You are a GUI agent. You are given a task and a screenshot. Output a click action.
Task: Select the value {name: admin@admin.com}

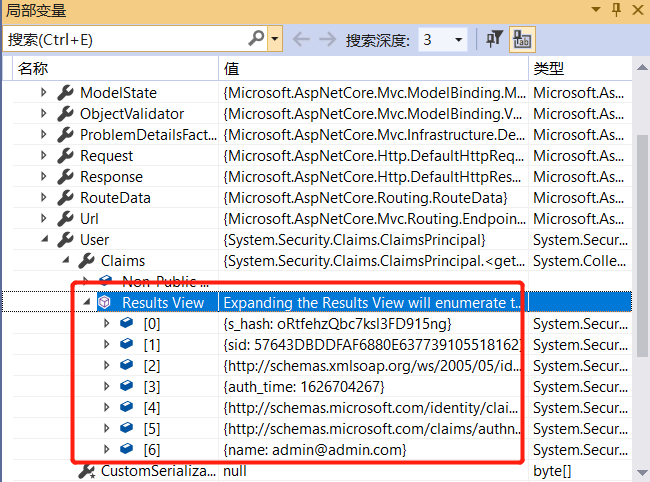(x=315, y=450)
